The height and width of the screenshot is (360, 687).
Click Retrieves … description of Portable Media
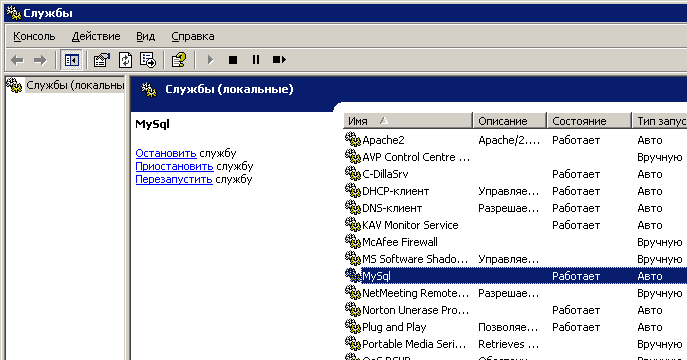(508, 345)
